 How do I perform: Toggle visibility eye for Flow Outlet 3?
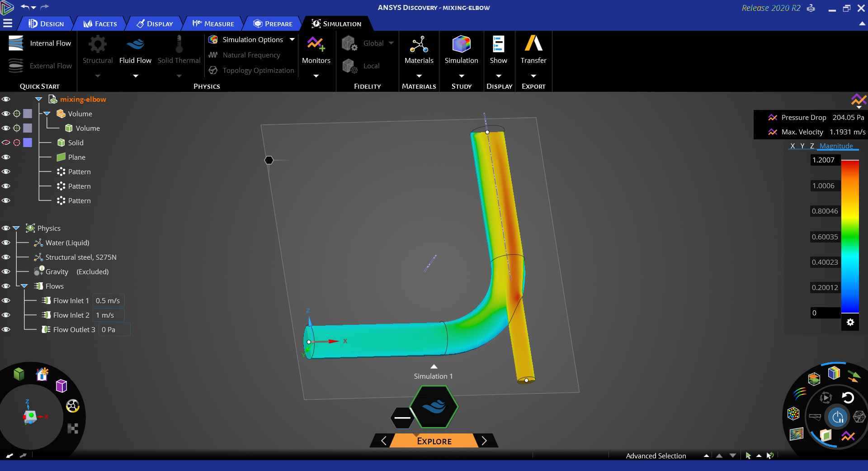(6, 329)
